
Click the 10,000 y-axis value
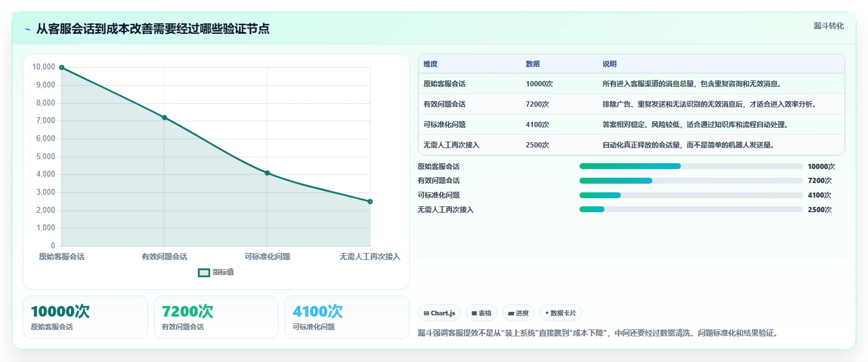(x=44, y=67)
